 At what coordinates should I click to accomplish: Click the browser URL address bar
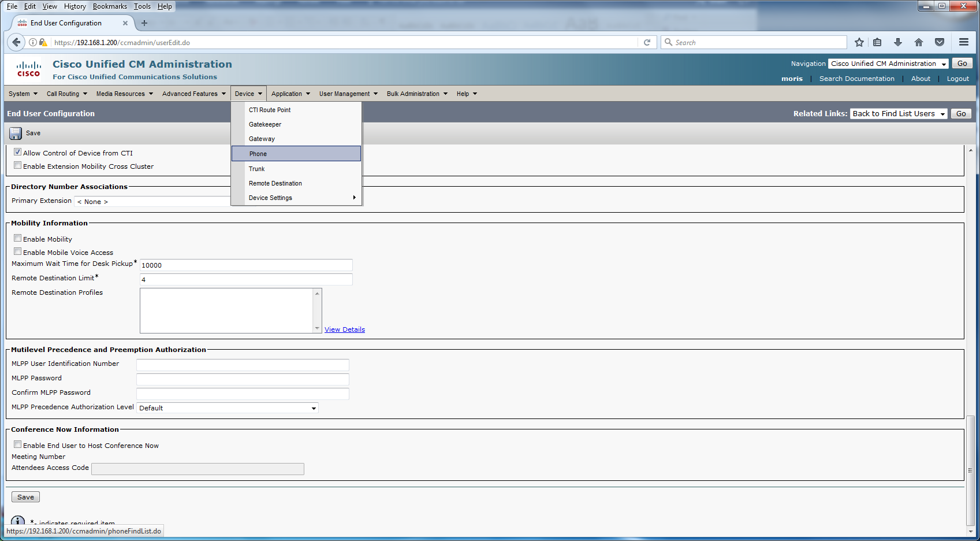pos(345,42)
